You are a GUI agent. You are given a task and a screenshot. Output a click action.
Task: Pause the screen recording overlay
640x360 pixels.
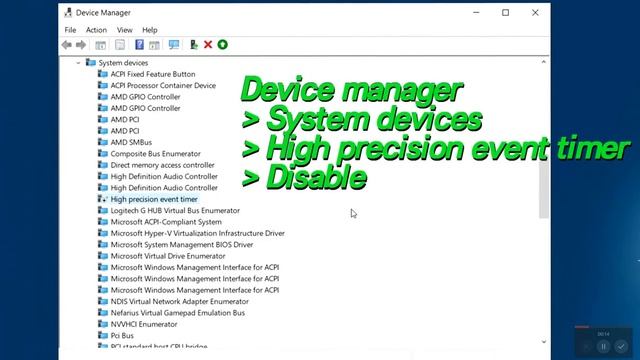603,347
